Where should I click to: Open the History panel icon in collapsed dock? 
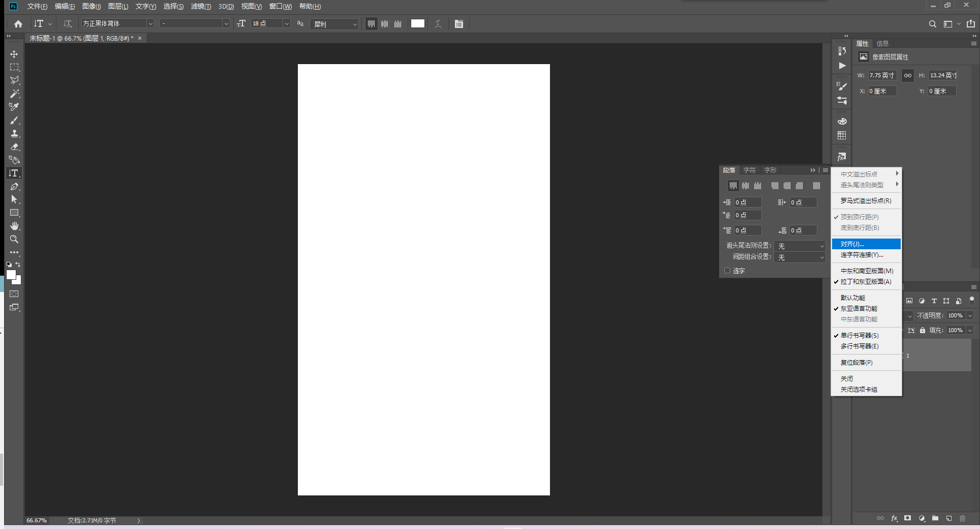point(842,51)
